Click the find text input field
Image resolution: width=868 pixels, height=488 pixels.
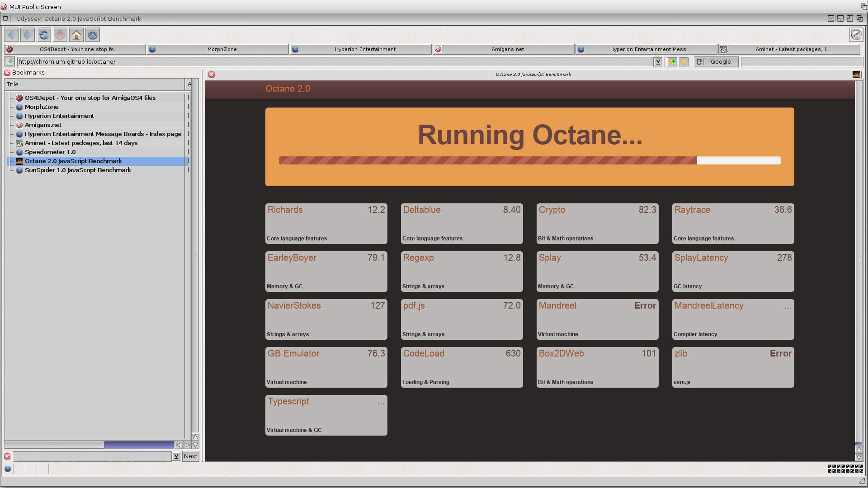click(92, 456)
